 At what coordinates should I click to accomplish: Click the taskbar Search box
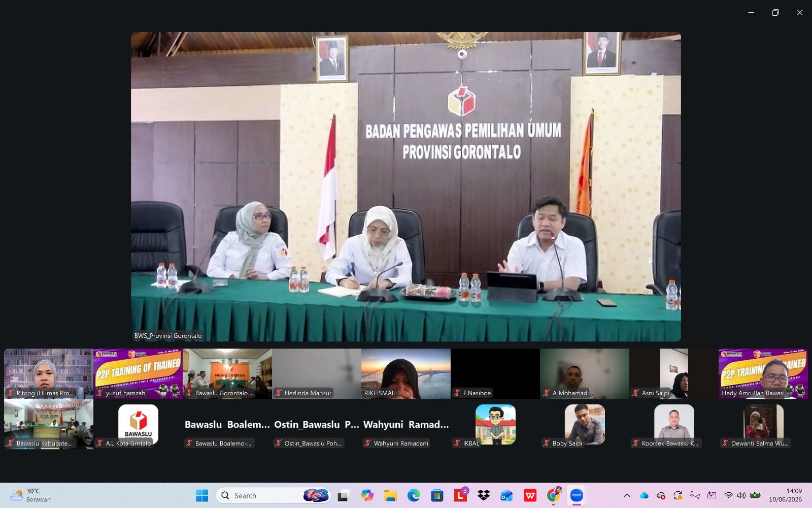273,495
